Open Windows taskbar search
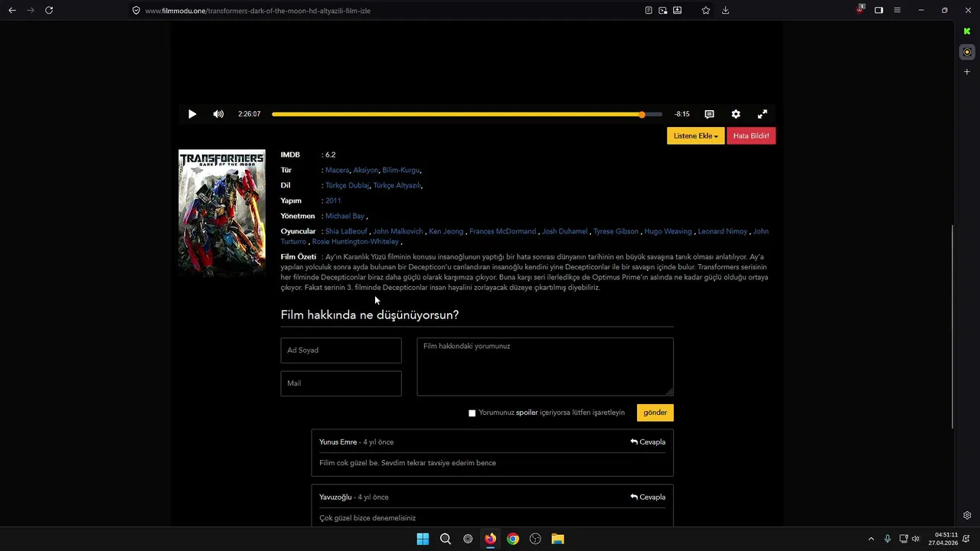980x551 pixels. tap(446, 539)
